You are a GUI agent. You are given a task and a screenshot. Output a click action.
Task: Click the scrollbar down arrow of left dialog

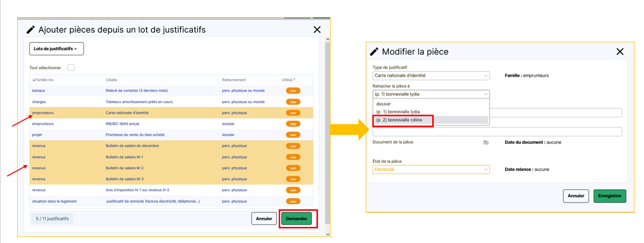(x=328, y=234)
